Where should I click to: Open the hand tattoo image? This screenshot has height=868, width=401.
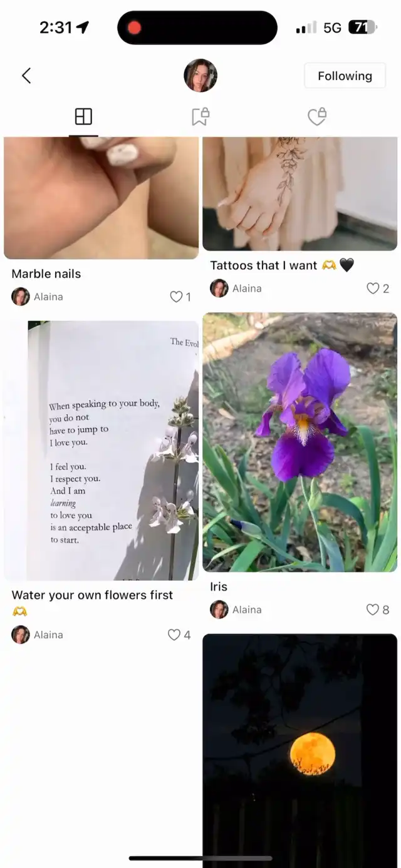pyautogui.click(x=299, y=194)
